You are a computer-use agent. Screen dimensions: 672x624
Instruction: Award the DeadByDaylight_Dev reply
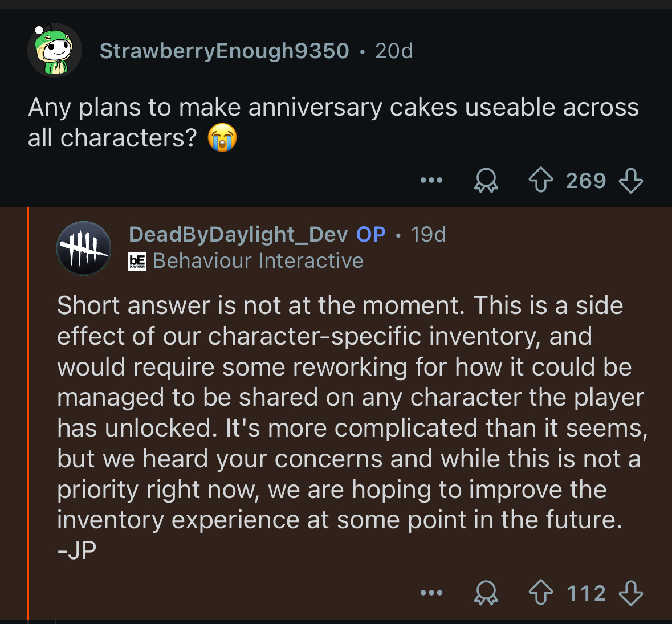[x=486, y=593]
